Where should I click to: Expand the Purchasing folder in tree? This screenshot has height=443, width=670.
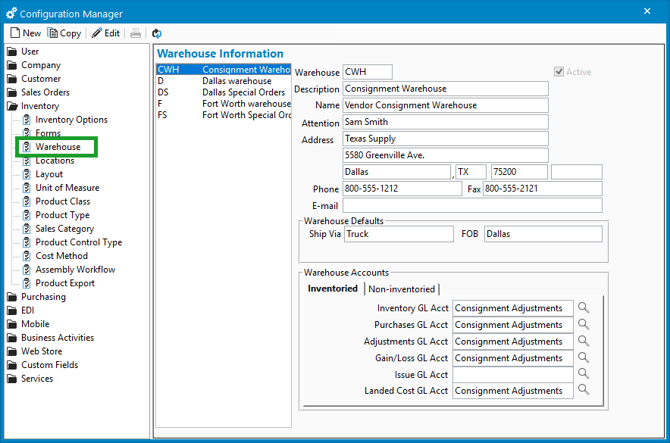pyautogui.click(x=43, y=297)
